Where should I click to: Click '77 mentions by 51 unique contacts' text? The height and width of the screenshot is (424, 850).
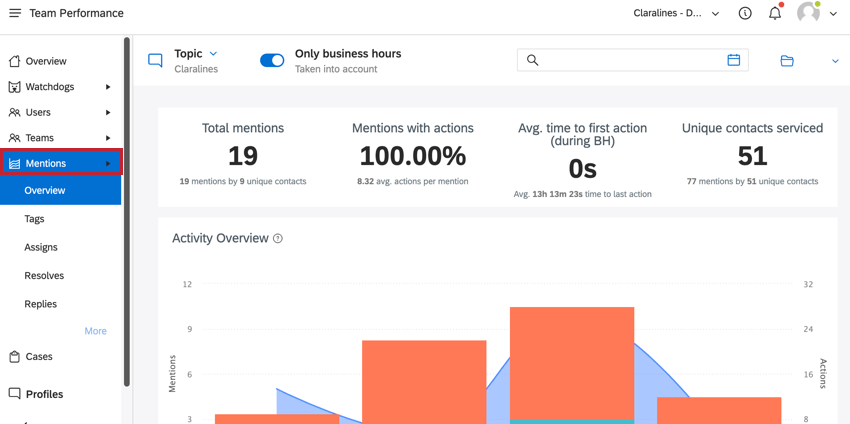[x=752, y=182]
